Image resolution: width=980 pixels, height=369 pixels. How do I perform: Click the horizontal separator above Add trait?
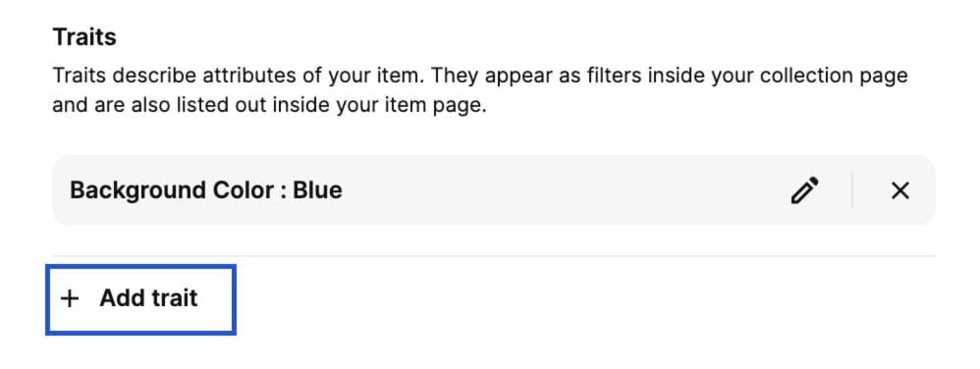[x=494, y=256]
